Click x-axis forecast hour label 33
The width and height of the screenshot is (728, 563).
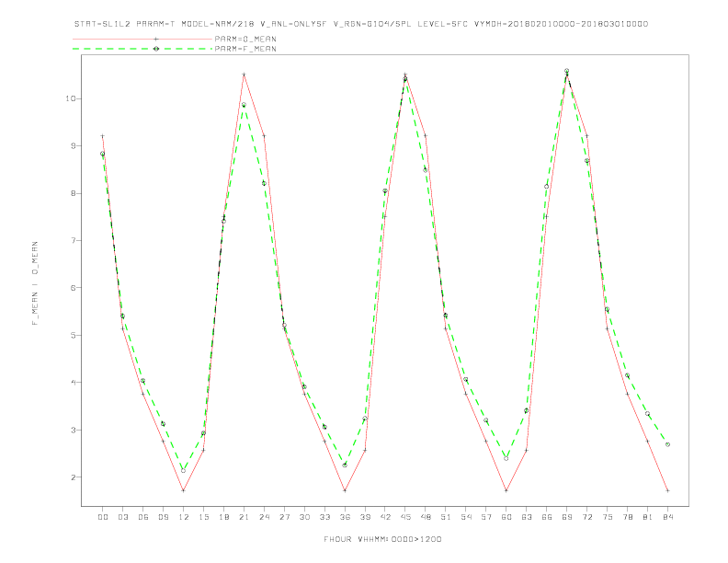click(x=324, y=517)
